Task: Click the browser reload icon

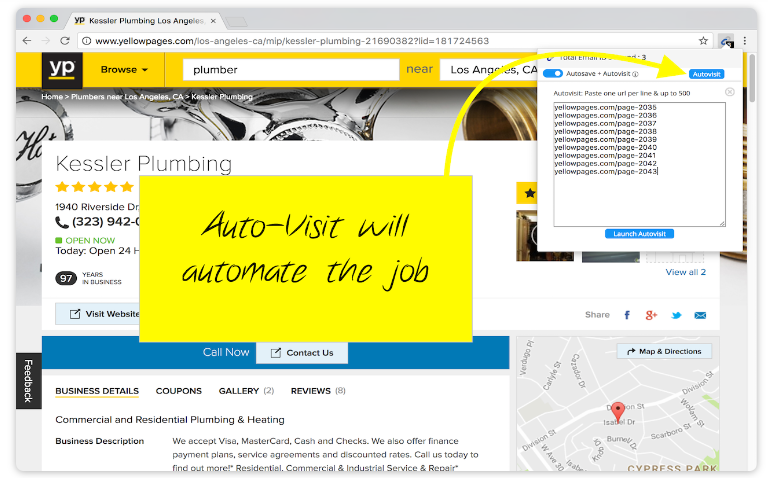Action: [65, 41]
